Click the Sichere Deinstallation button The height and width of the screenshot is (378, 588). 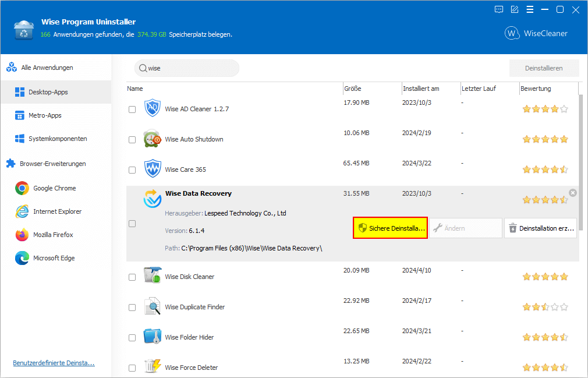(391, 228)
